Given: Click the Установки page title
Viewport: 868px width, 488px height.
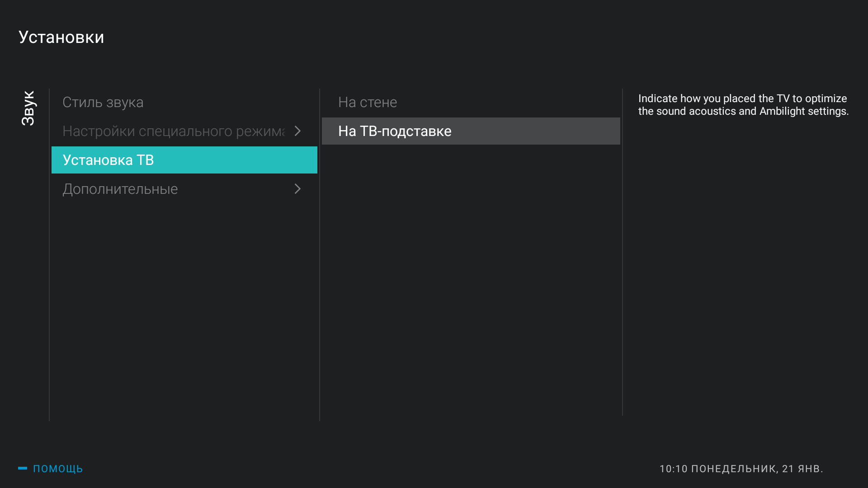Looking at the screenshot, I should point(61,37).
